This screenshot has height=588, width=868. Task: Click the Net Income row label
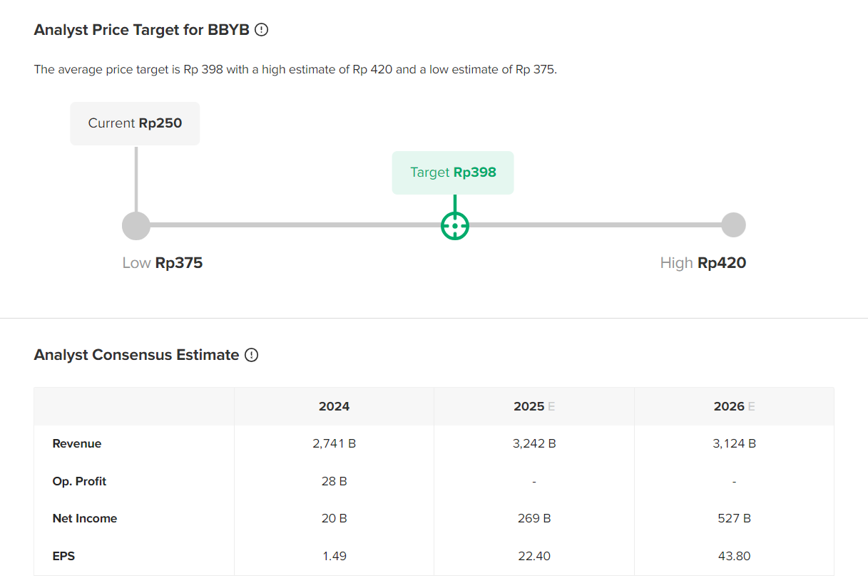(x=85, y=518)
